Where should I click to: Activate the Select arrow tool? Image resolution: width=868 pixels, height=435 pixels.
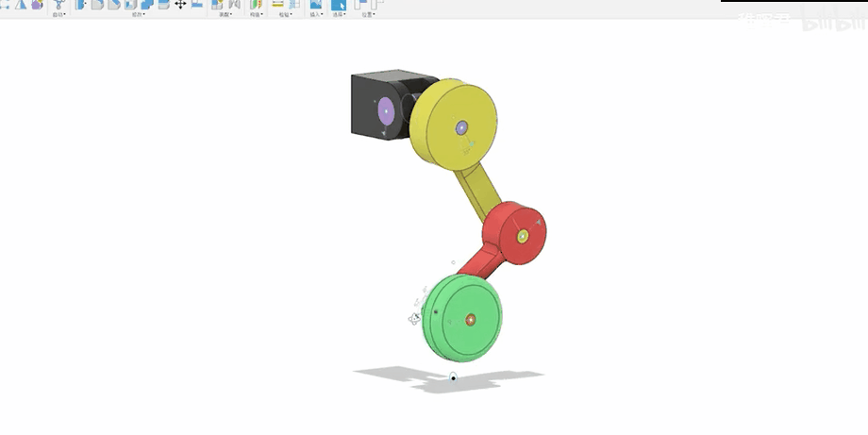[x=339, y=4]
